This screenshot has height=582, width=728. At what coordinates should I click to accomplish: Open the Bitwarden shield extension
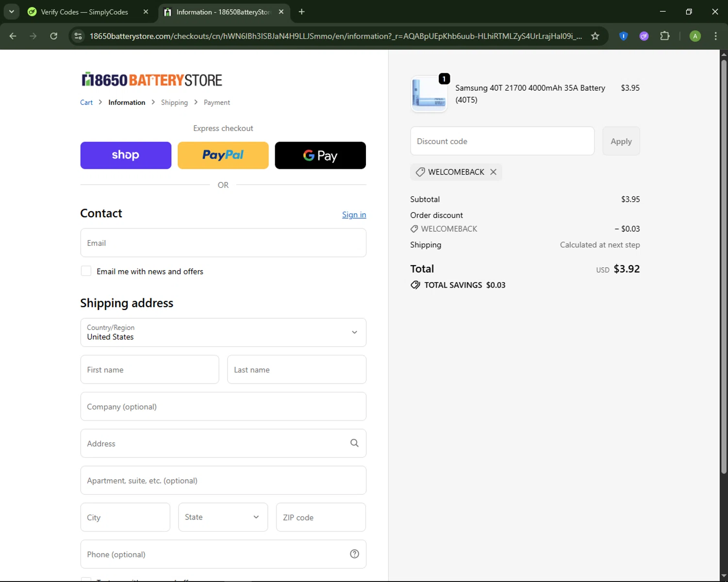tap(624, 36)
